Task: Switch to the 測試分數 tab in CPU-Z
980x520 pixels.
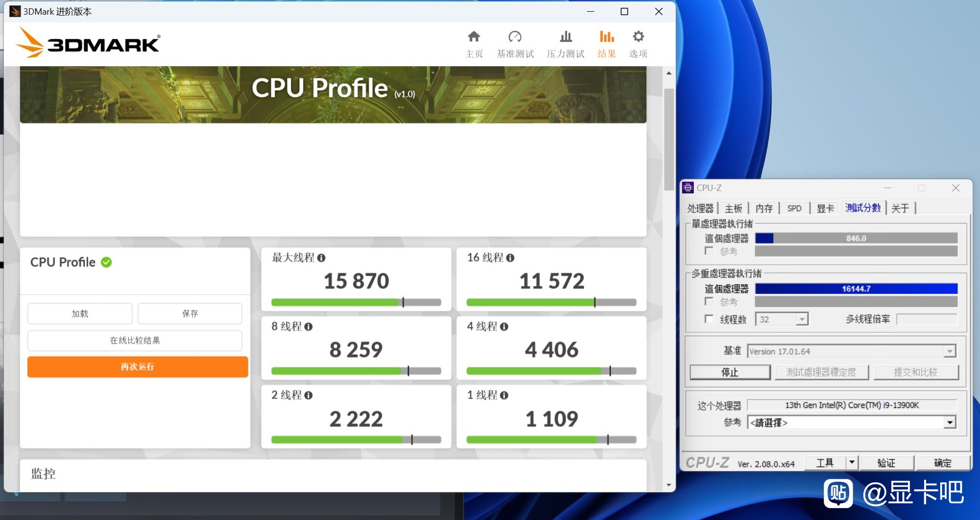Action: pyautogui.click(x=863, y=208)
